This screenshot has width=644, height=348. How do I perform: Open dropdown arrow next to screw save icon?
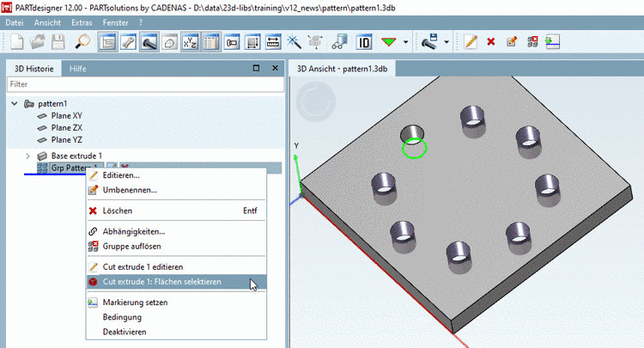[447, 42]
